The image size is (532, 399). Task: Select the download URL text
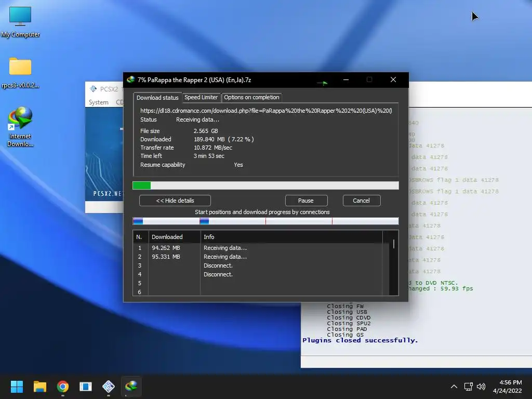coord(266,111)
